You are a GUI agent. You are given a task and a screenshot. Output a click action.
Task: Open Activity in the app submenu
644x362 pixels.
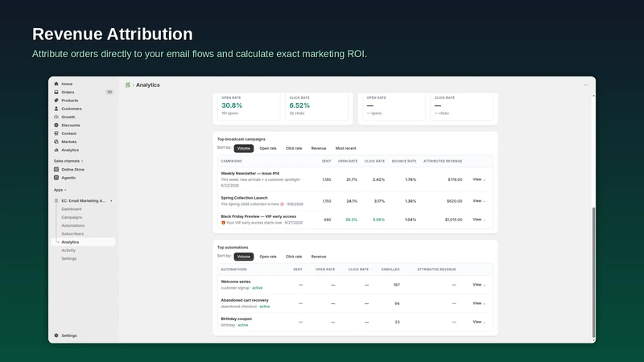[x=68, y=250]
